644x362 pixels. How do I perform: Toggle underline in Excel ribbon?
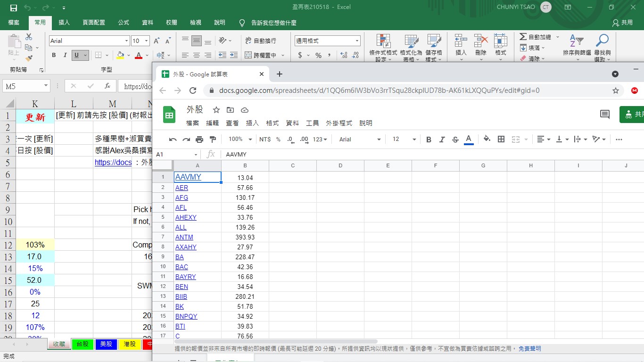pos(76,55)
